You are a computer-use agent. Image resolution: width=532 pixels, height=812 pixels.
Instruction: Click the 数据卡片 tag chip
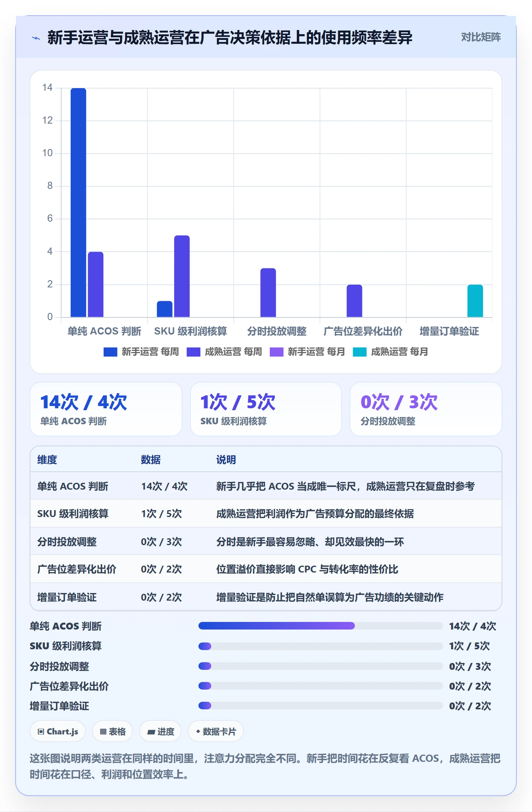click(x=216, y=731)
